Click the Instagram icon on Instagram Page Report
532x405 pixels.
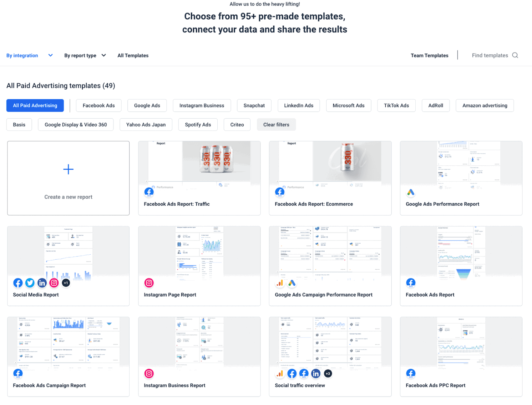click(149, 282)
